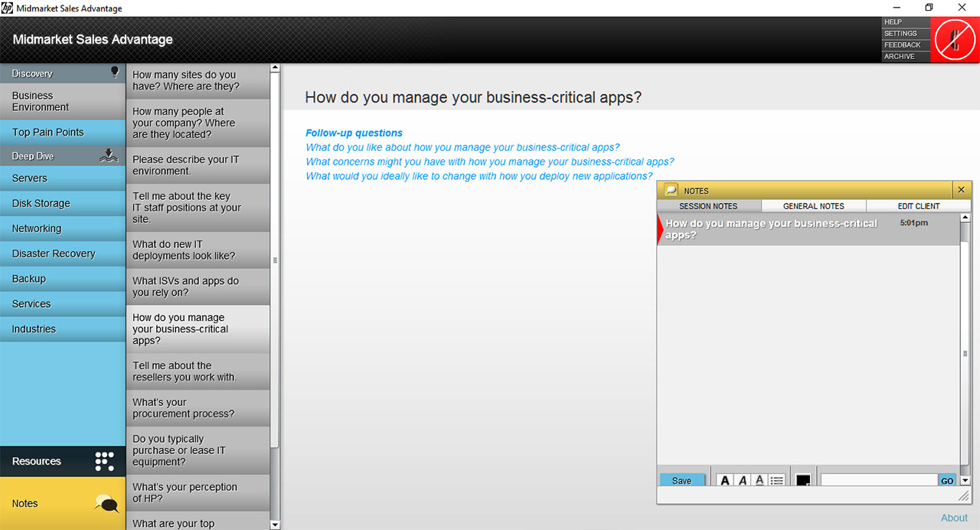Screen dimensions: 980x530
Task: Select Discovery section header
Action: [x=63, y=74]
